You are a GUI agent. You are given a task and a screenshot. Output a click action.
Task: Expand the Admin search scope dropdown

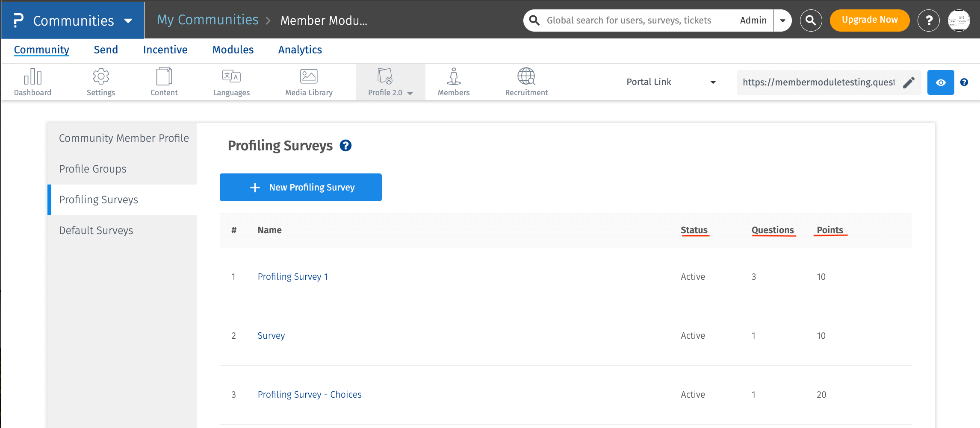click(782, 20)
